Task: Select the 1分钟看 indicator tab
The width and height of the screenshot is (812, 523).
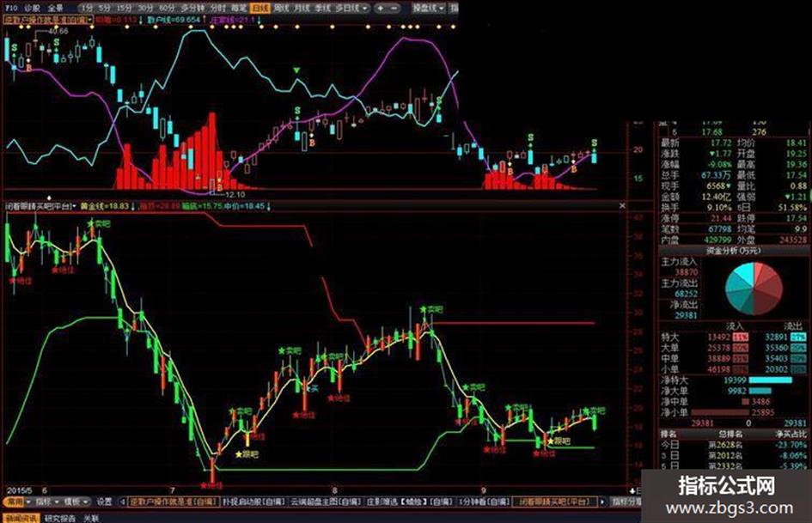Action: (485, 502)
